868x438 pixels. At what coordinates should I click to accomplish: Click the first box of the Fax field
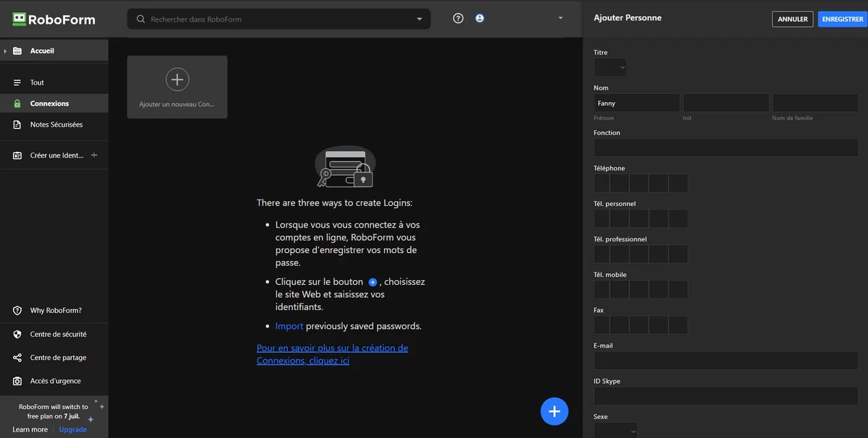pos(602,325)
